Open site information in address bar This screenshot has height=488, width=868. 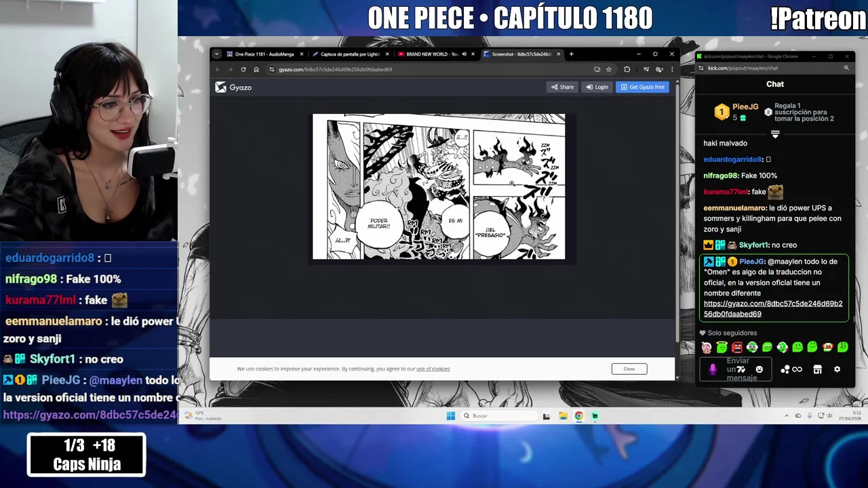[271, 69]
